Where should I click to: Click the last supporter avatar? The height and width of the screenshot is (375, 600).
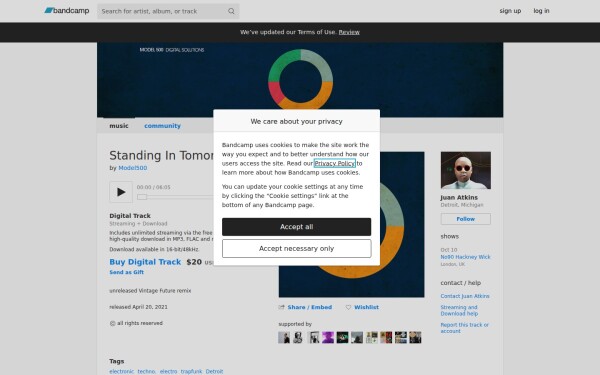[415, 338]
